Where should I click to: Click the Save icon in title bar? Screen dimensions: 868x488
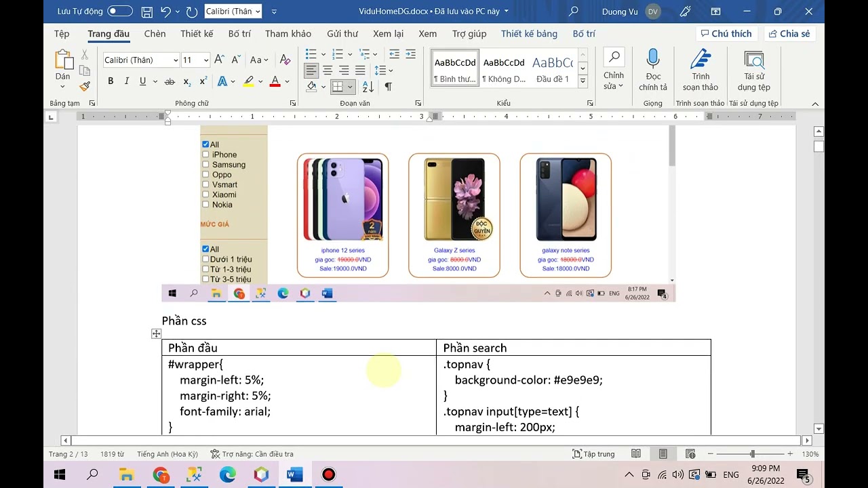(147, 12)
